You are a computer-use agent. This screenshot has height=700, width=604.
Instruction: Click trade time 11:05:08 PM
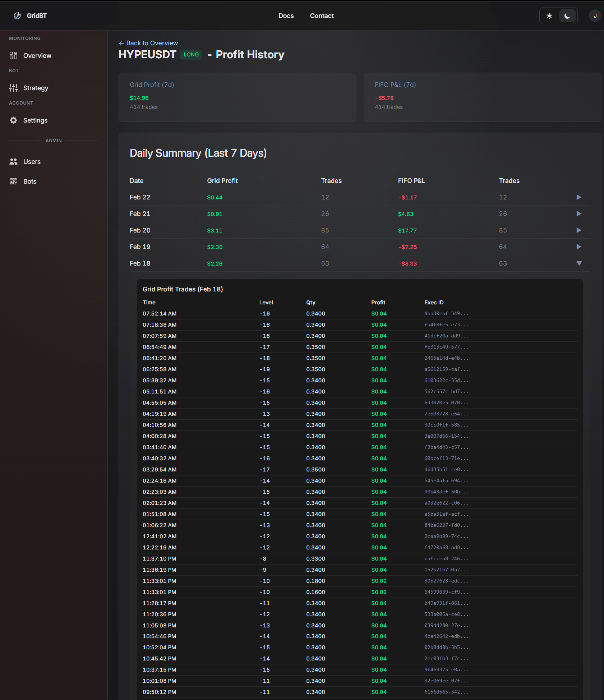[x=160, y=625]
